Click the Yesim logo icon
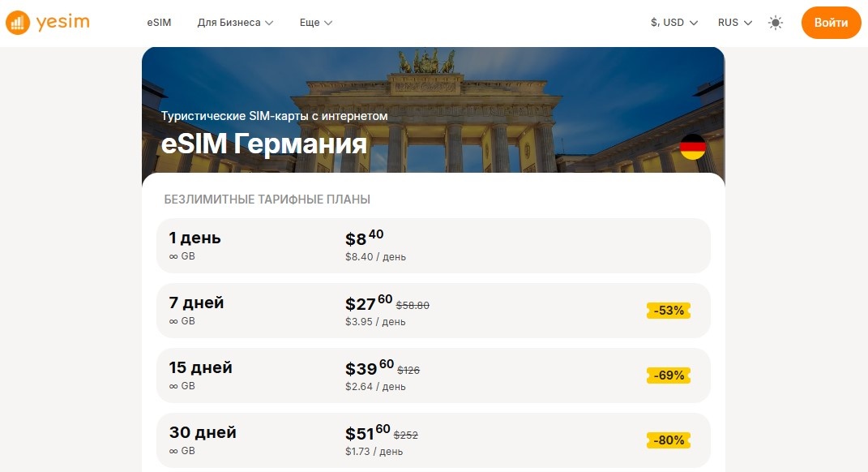Image resolution: width=868 pixels, height=472 pixels. [17, 22]
